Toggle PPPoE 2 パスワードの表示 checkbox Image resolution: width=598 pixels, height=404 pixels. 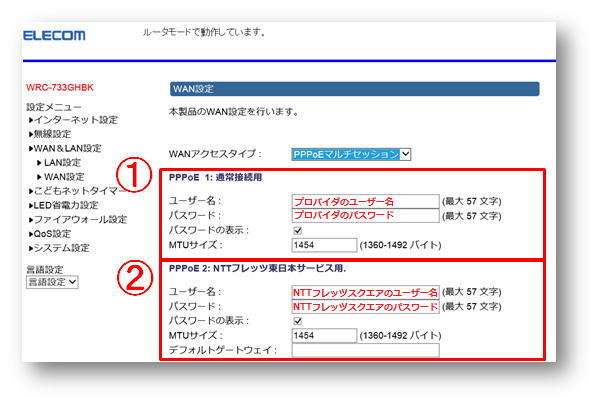click(x=297, y=321)
